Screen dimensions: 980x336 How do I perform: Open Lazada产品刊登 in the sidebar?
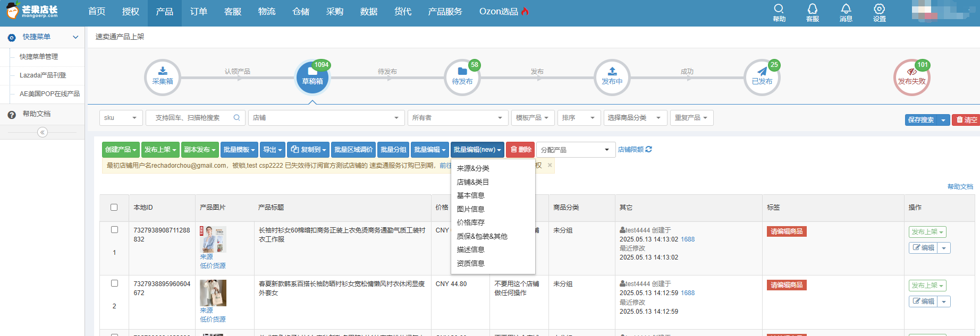pos(43,75)
